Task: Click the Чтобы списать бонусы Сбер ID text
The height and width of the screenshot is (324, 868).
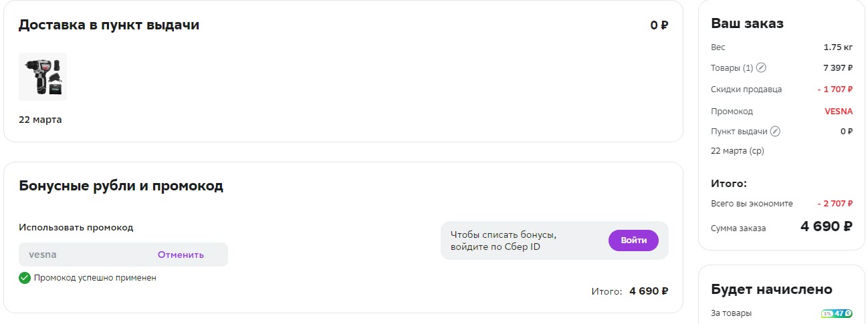Action: [x=504, y=240]
